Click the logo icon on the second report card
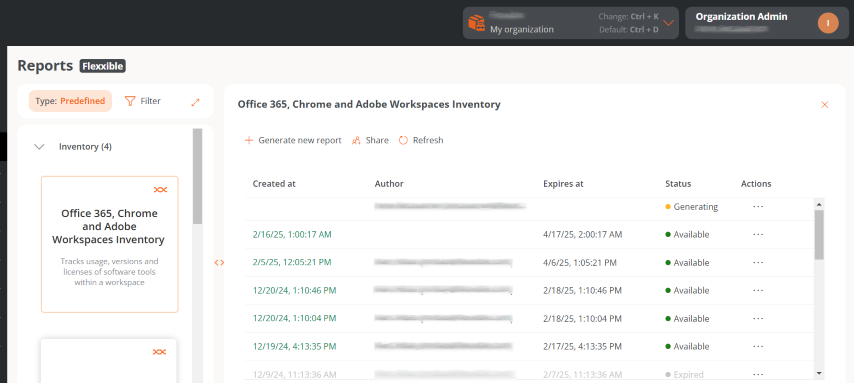854x383 pixels. pyautogui.click(x=160, y=352)
